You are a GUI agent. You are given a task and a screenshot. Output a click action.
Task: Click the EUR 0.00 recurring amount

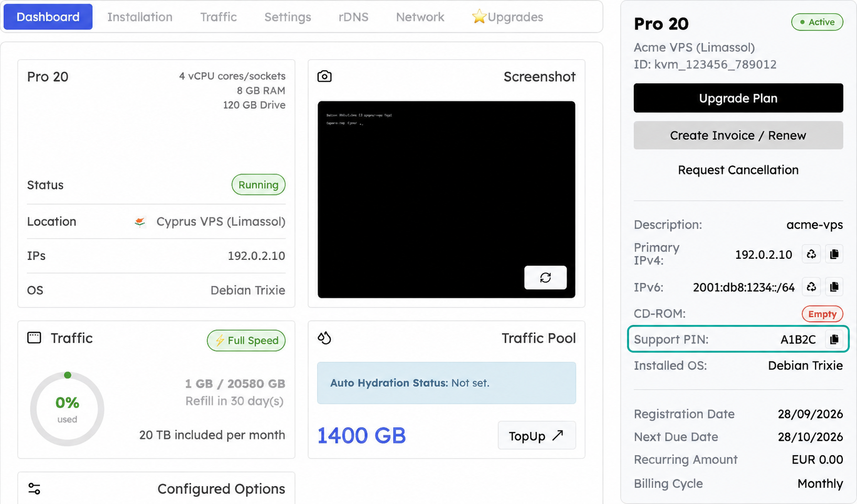point(817,459)
